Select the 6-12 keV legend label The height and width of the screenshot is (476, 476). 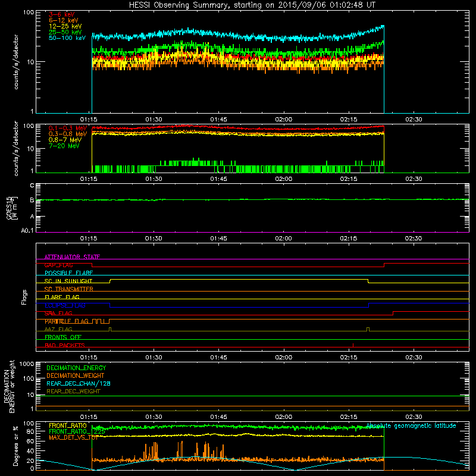(x=64, y=20)
